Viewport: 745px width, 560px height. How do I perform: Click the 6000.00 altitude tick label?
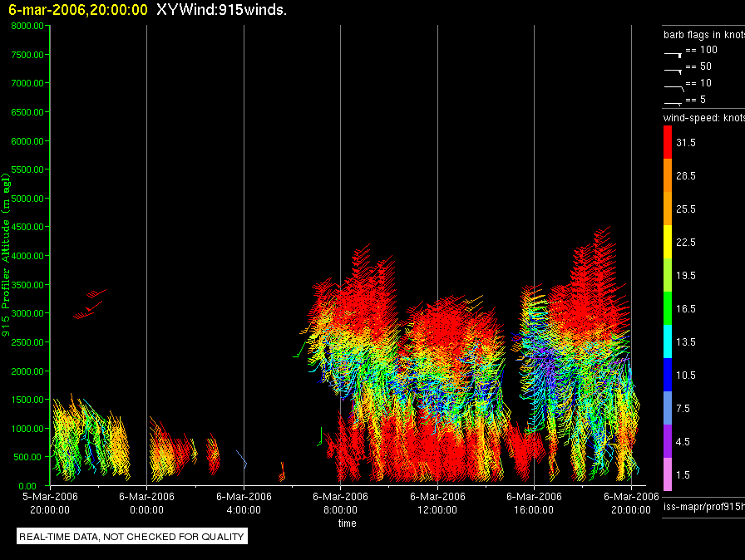coord(27,141)
